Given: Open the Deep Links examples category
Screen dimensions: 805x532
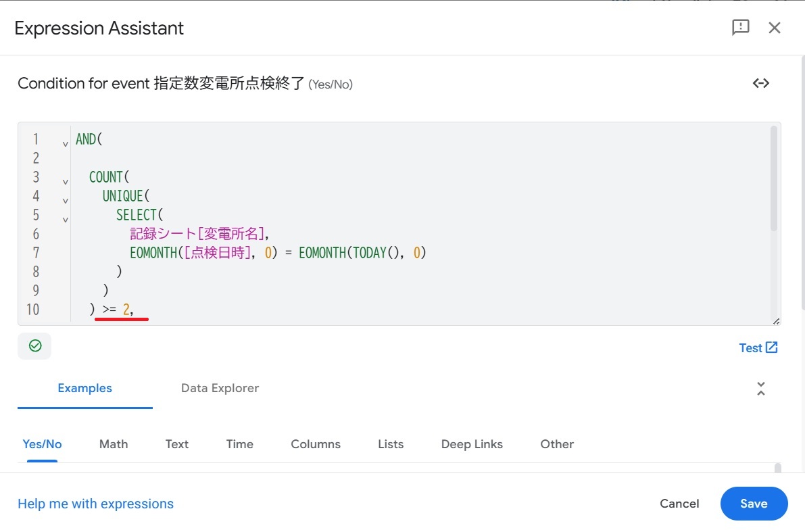Looking at the screenshot, I should coord(472,444).
